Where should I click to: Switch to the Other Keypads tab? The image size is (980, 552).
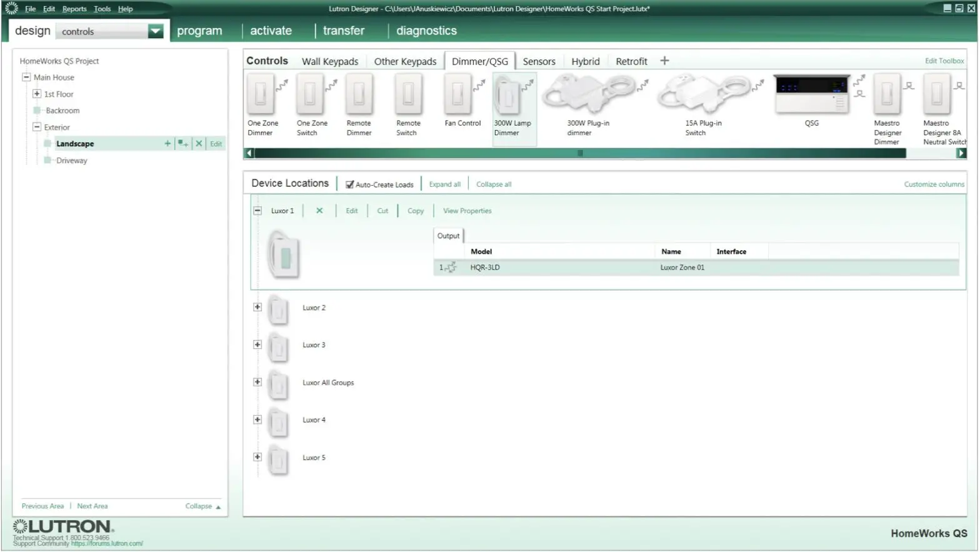(405, 61)
